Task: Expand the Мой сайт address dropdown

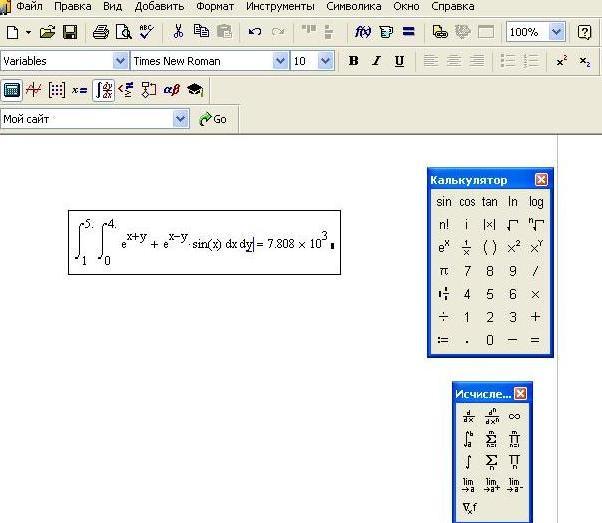Action: point(181,119)
